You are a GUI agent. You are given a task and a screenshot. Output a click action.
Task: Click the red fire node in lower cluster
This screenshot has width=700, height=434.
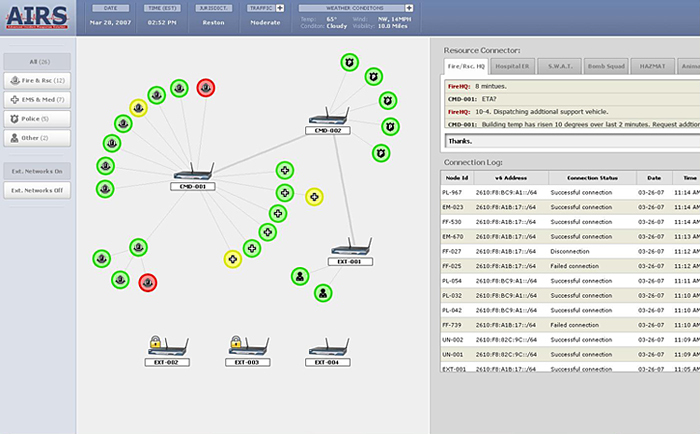pyautogui.click(x=148, y=283)
